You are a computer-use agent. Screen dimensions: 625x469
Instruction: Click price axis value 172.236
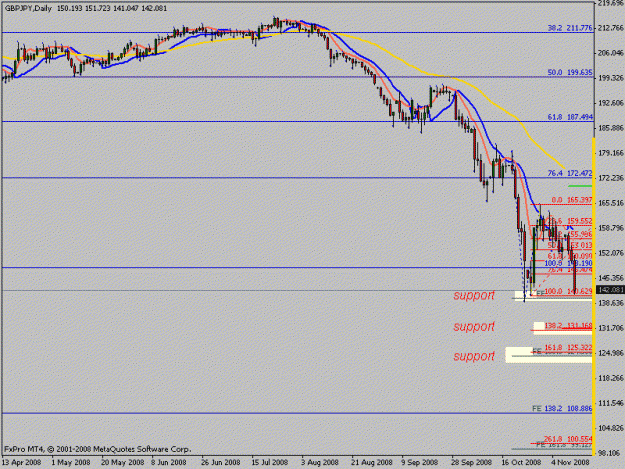click(x=611, y=178)
